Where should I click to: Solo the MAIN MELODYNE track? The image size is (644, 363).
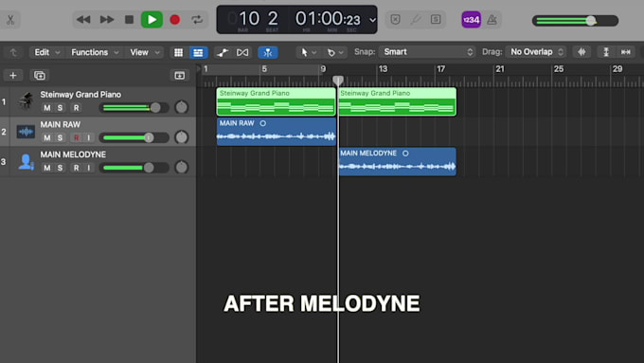(x=60, y=168)
